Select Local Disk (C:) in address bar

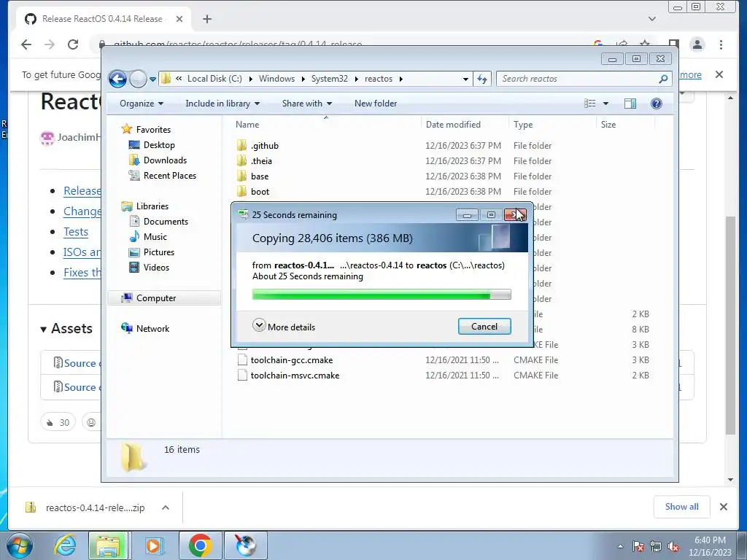pyautogui.click(x=214, y=79)
